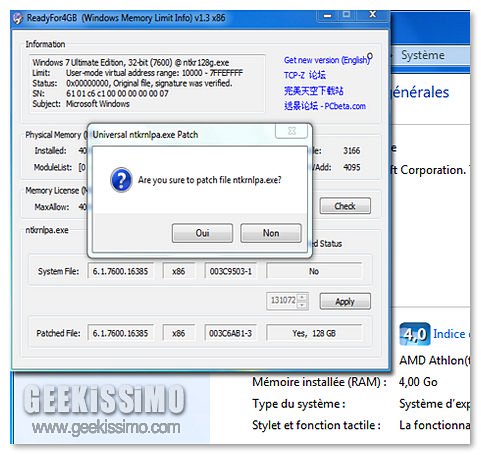Click the blue question mark icon

point(121,180)
